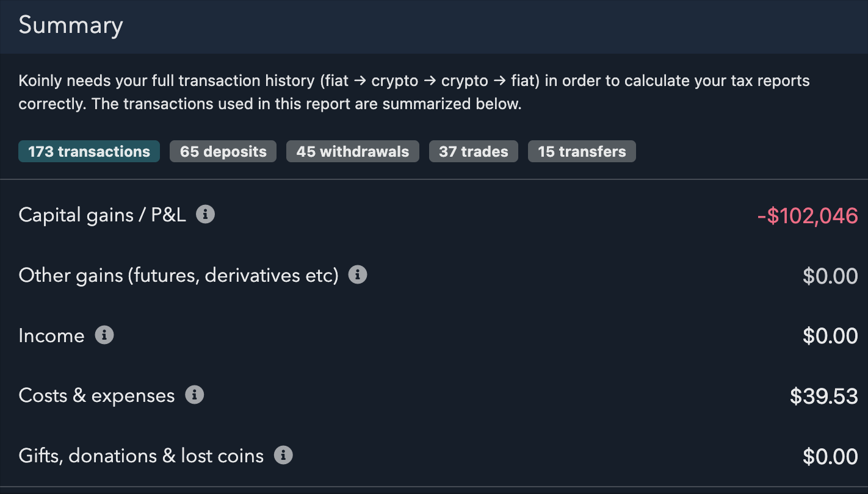Click the 65 deposits badge

(x=223, y=152)
